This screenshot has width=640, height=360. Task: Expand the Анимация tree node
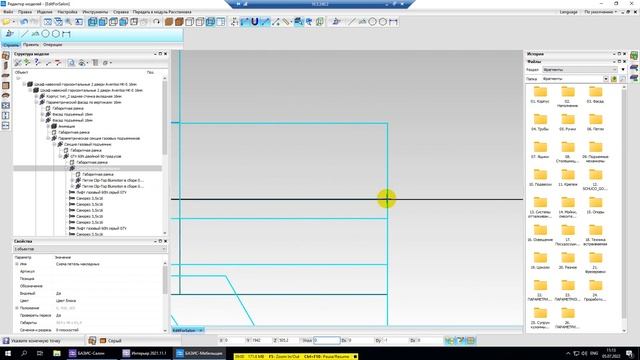click(x=48, y=127)
